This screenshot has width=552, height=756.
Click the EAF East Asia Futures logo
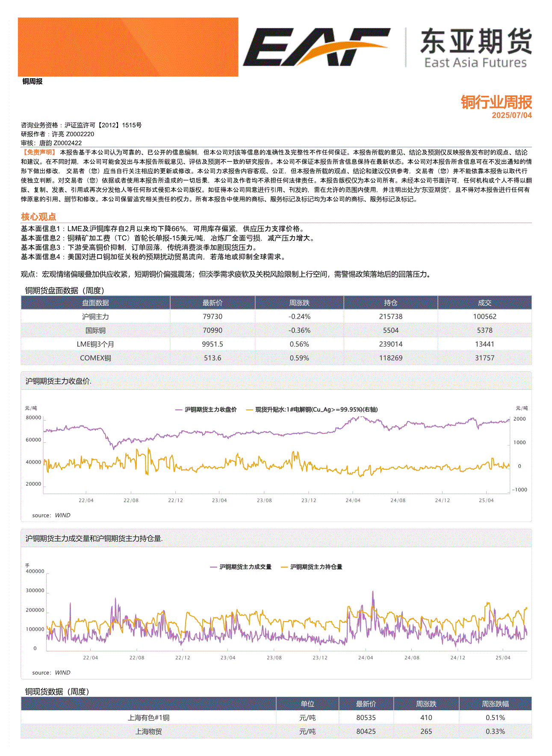tap(387, 47)
